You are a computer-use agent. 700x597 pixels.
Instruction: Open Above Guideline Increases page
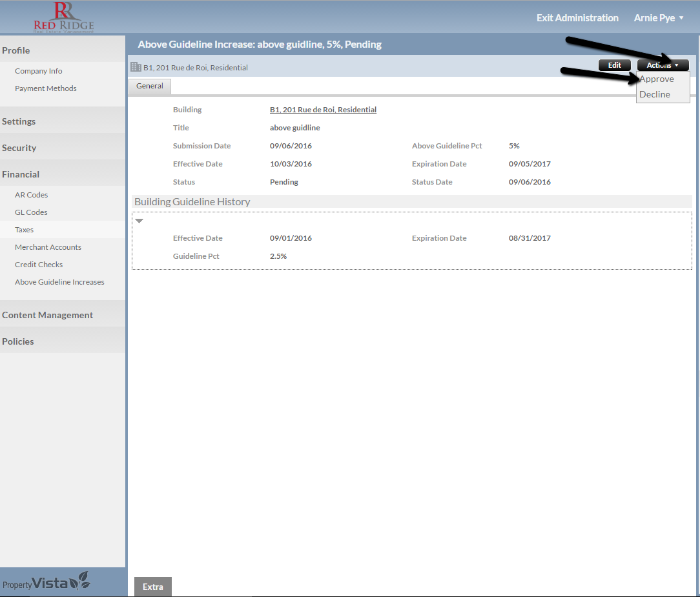[x=59, y=282]
